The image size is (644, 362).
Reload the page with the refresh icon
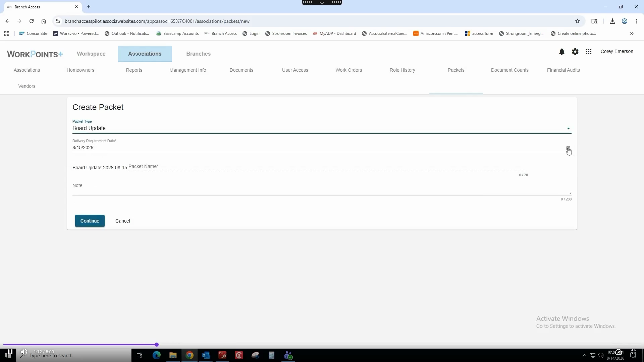[x=32, y=21]
